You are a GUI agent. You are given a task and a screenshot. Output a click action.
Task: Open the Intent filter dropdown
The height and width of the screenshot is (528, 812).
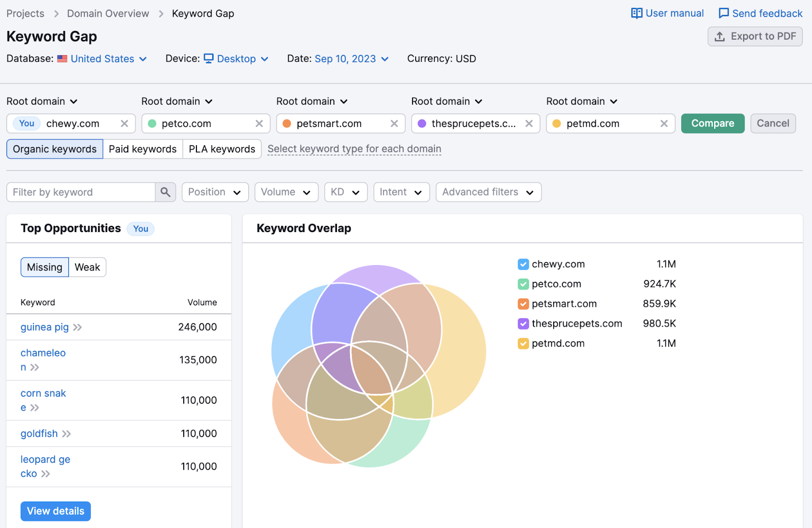coord(401,192)
